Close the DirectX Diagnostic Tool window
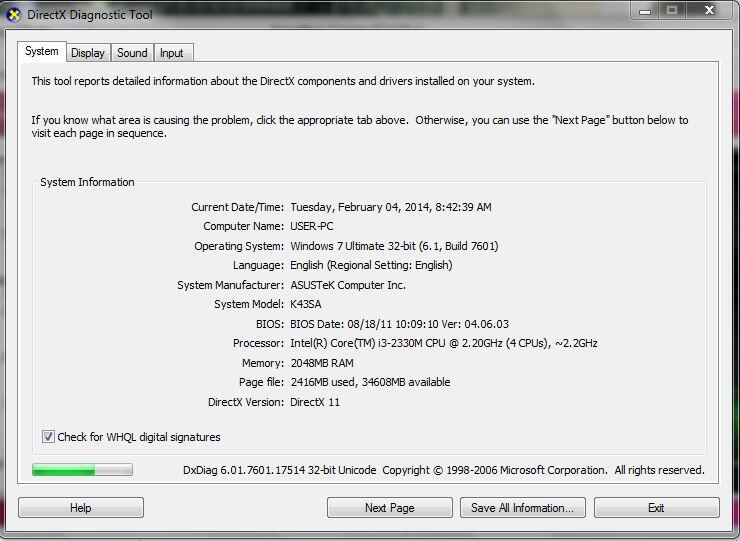Image resolution: width=740 pixels, height=541 pixels. [709, 11]
